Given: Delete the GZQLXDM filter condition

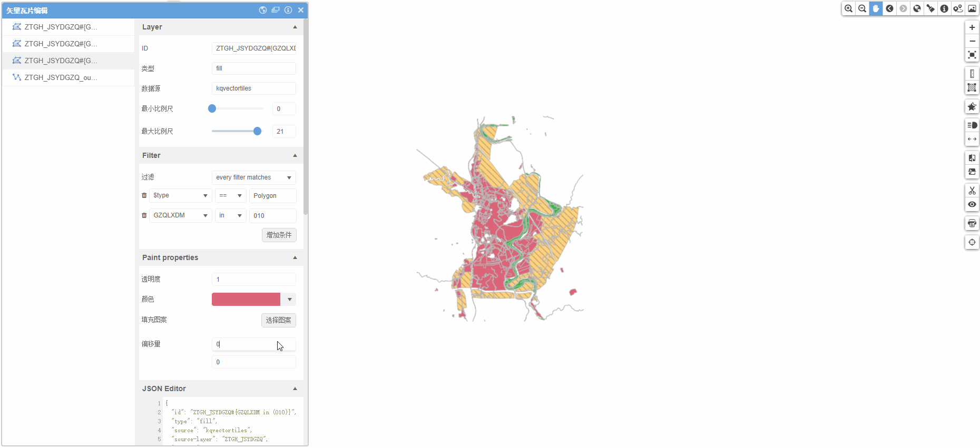Looking at the screenshot, I should (144, 215).
